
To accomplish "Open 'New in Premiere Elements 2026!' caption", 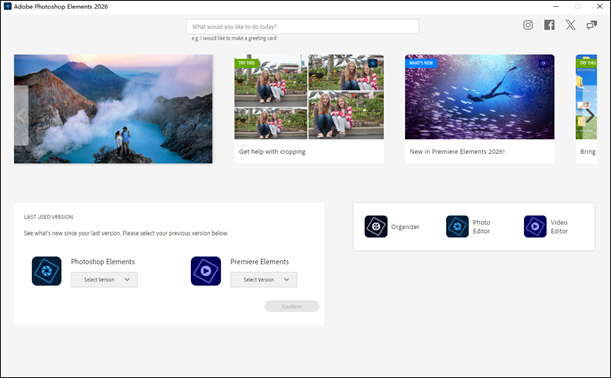I will coord(457,152).
